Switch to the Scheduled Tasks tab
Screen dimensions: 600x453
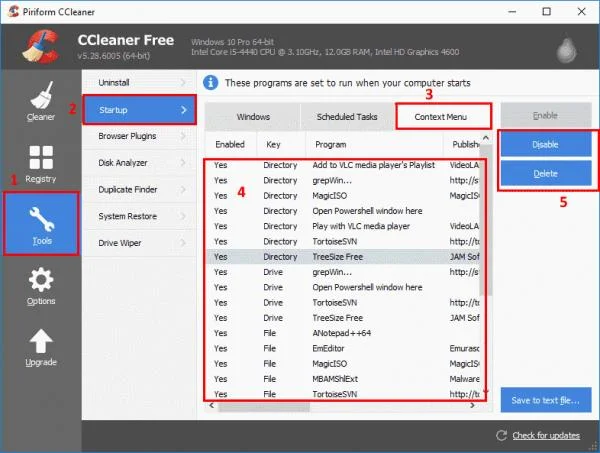pos(347,117)
